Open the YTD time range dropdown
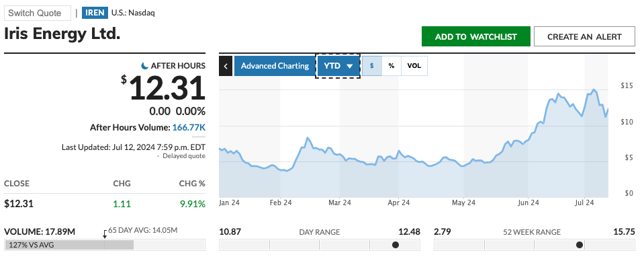 (x=338, y=66)
